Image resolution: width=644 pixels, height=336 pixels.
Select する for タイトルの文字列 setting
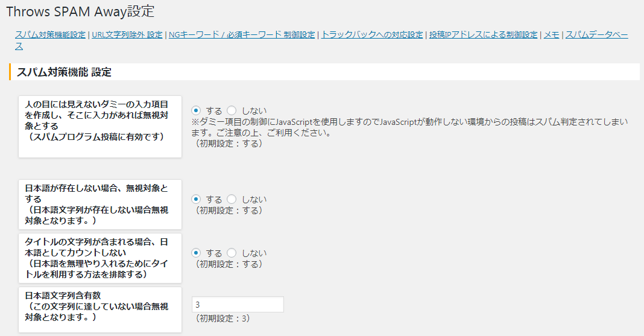(x=196, y=253)
